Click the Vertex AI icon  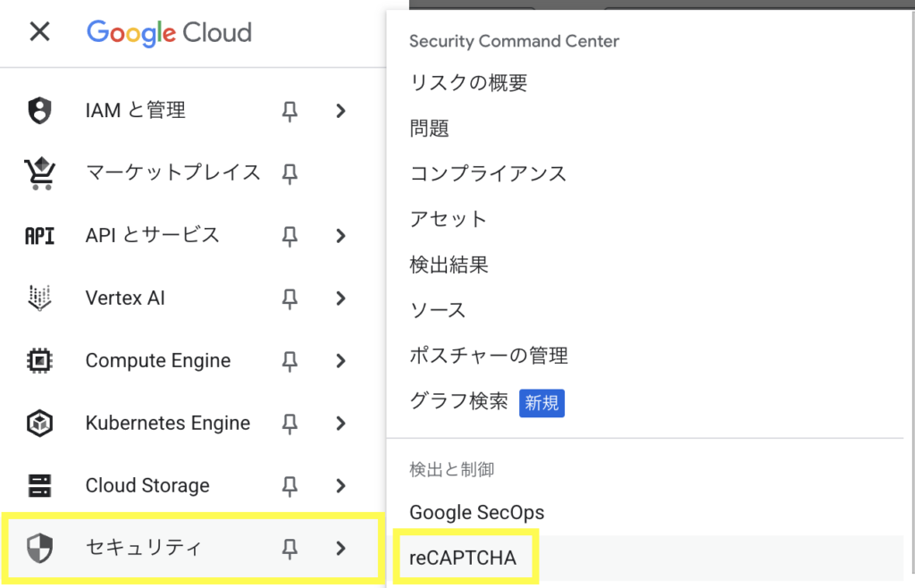click(x=39, y=298)
